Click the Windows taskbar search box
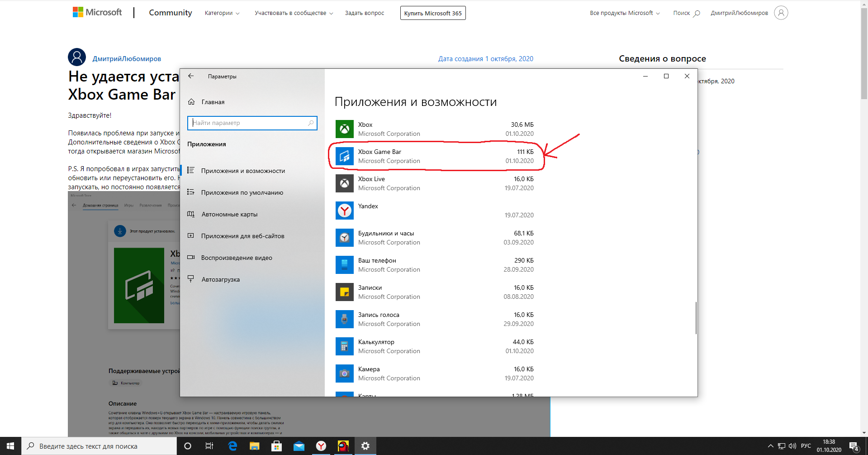This screenshot has height=455, width=868. point(99,446)
